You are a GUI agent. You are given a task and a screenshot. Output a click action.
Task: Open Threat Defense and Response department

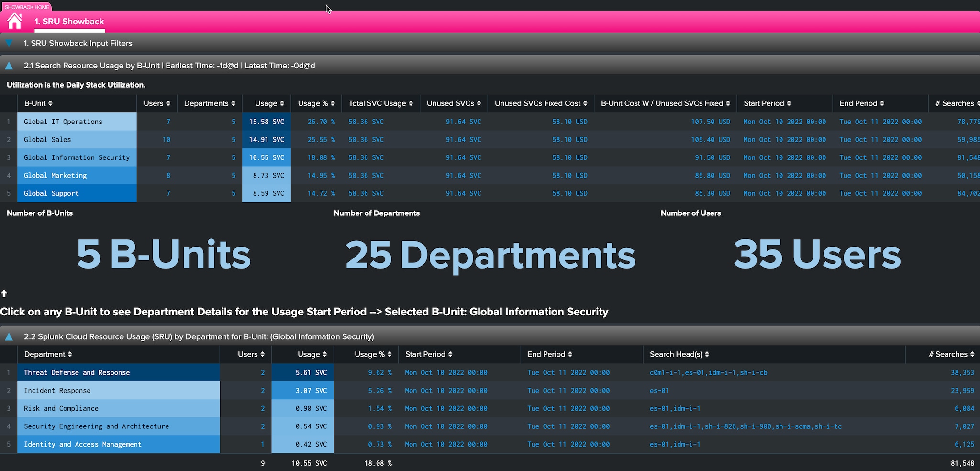click(119, 372)
